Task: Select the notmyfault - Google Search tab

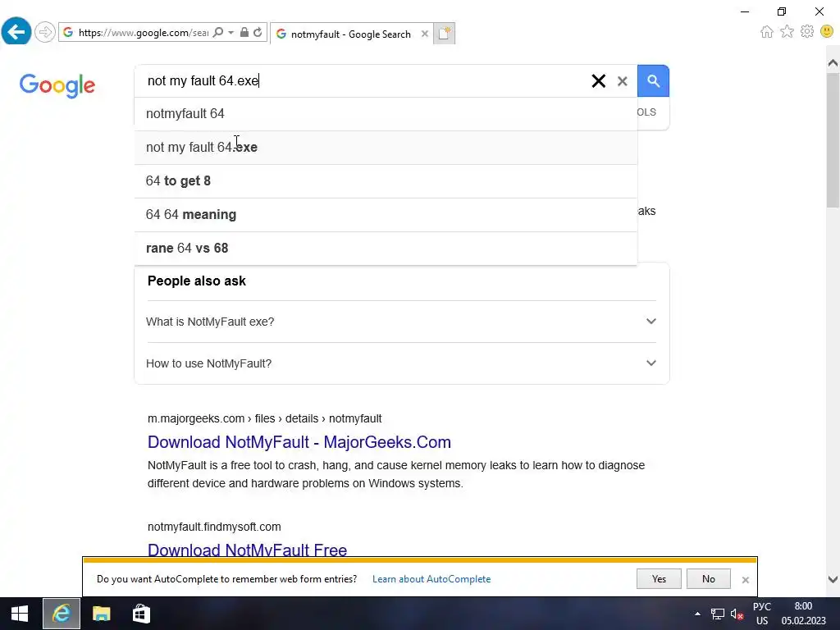Action: tap(351, 34)
